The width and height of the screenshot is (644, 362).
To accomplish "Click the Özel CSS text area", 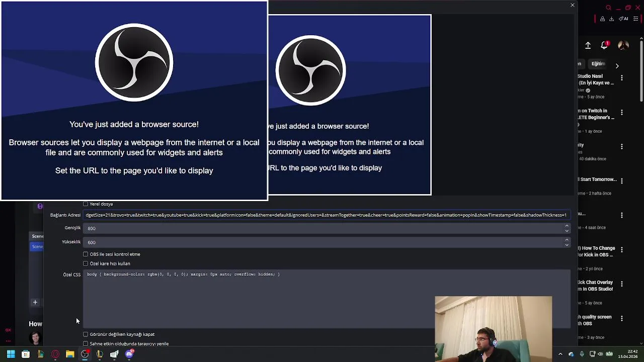I will pos(327,299).
